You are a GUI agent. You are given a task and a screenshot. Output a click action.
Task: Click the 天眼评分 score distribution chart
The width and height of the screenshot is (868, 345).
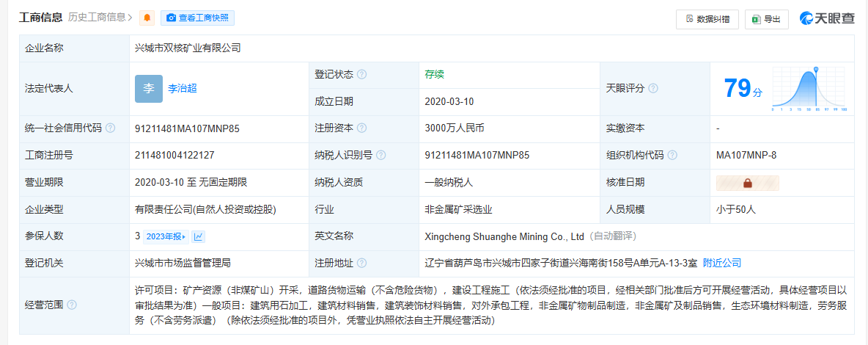(x=809, y=89)
